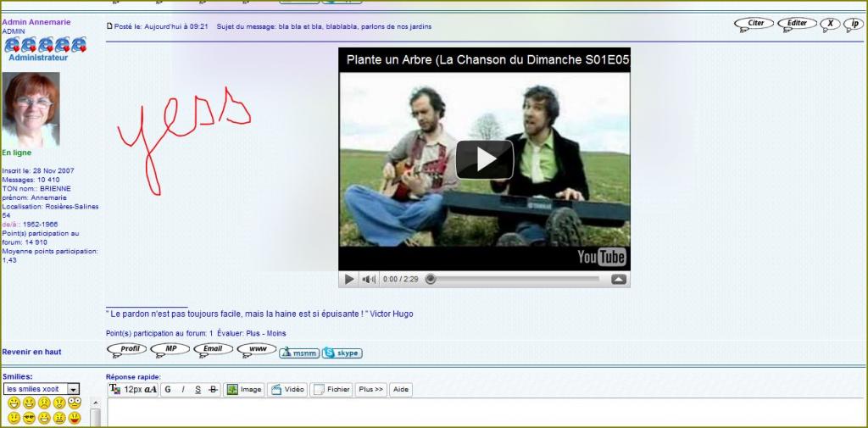Expand the player menu arrow beside seek bar

click(x=619, y=279)
